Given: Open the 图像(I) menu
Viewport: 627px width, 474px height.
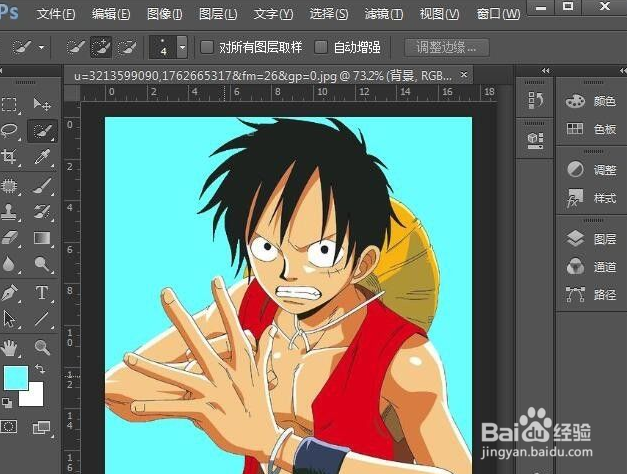Looking at the screenshot, I should [164, 14].
